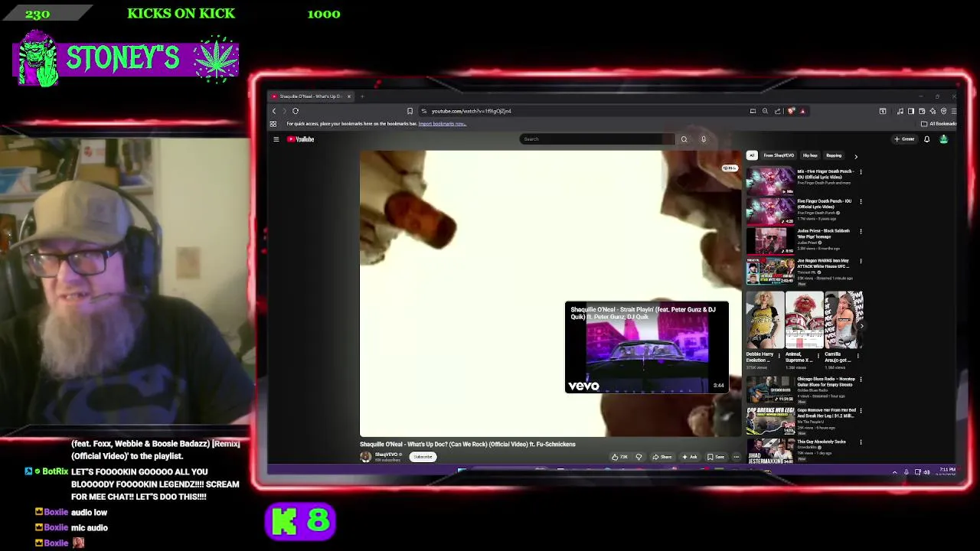
Task: Open Judas Priest War Pigs thumbnail
Action: pyautogui.click(x=770, y=240)
